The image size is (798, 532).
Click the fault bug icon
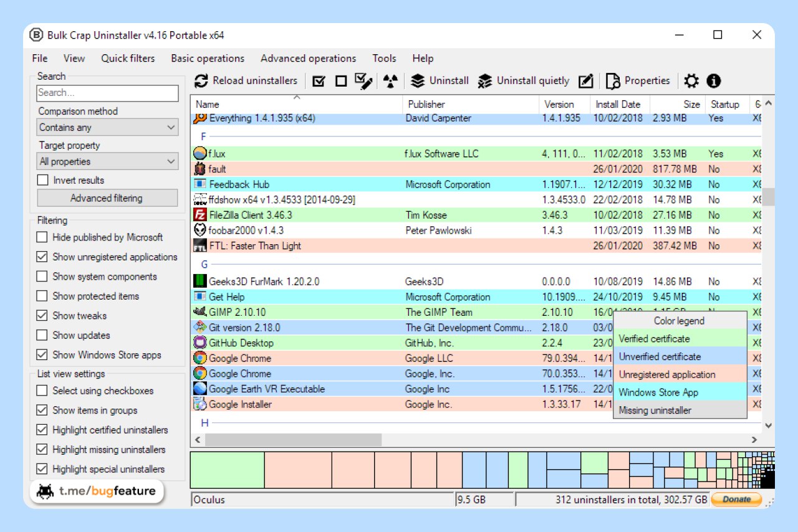(x=199, y=169)
